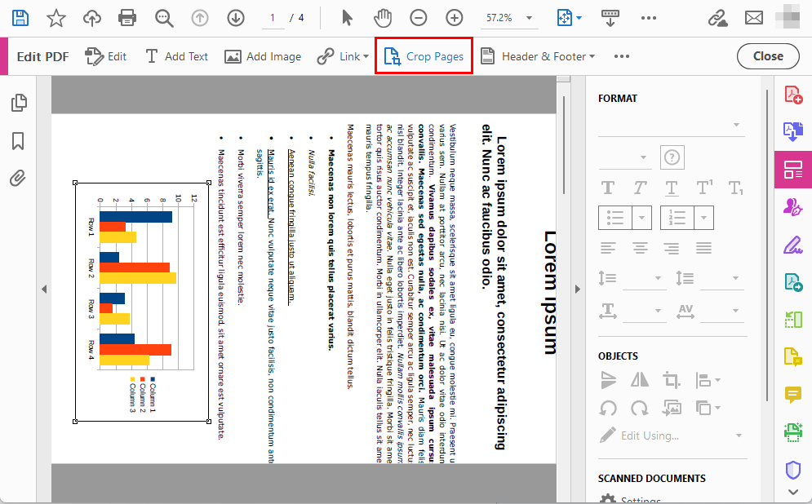Image resolution: width=812 pixels, height=504 pixels.
Task: Open the zoom percentage dropdown
Action: [506, 17]
